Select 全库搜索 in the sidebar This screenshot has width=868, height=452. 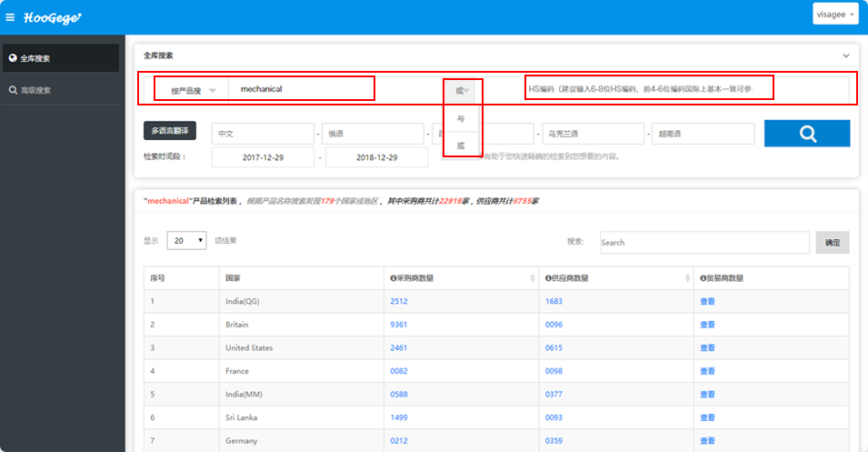tap(61, 58)
